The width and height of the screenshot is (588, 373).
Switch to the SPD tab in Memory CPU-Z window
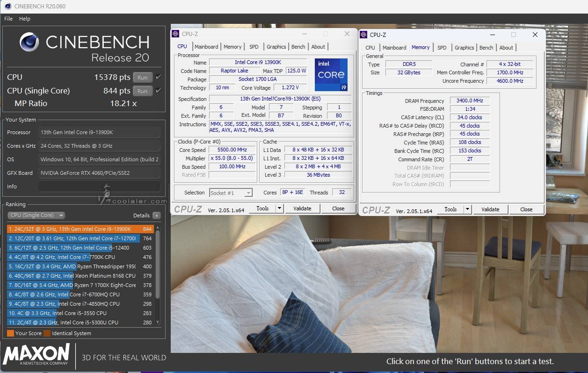point(442,48)
